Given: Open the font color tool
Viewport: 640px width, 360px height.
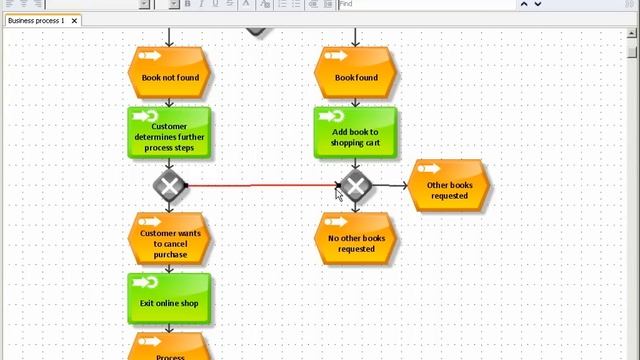Looking at the screenshot, I should pos(246,4).
